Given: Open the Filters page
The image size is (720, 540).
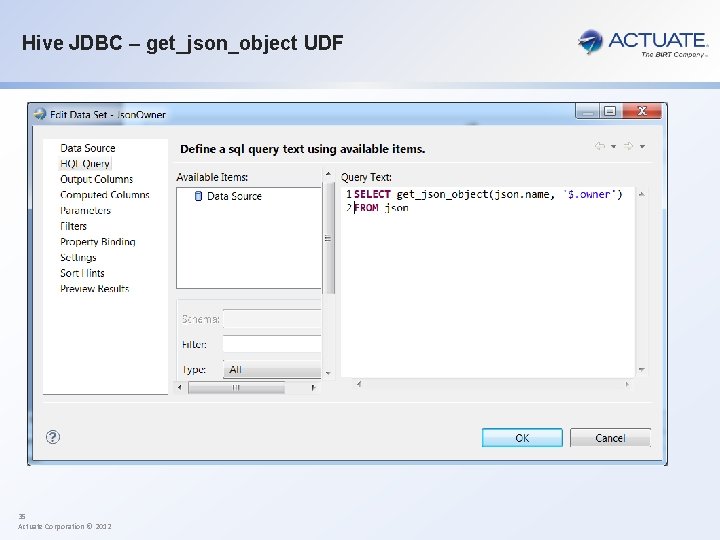Looking at the screenshot, I should (73, 226).
